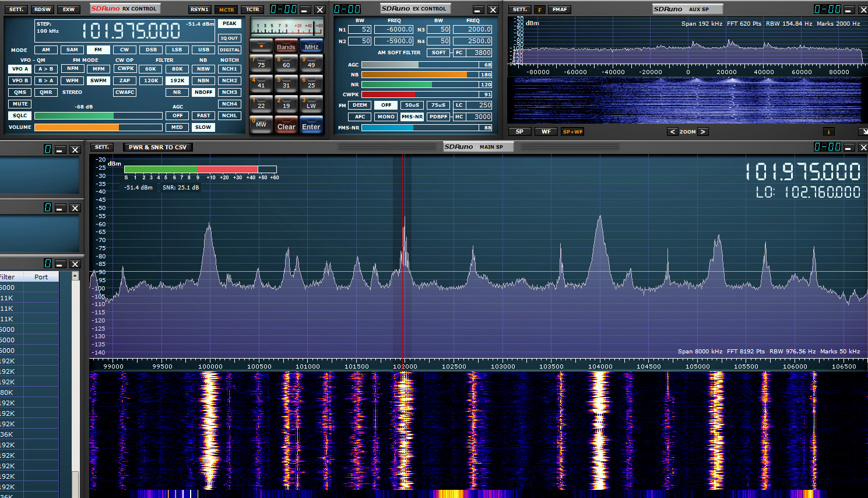Open SETT. in the MAIN SP window

[x=102, y=147]
